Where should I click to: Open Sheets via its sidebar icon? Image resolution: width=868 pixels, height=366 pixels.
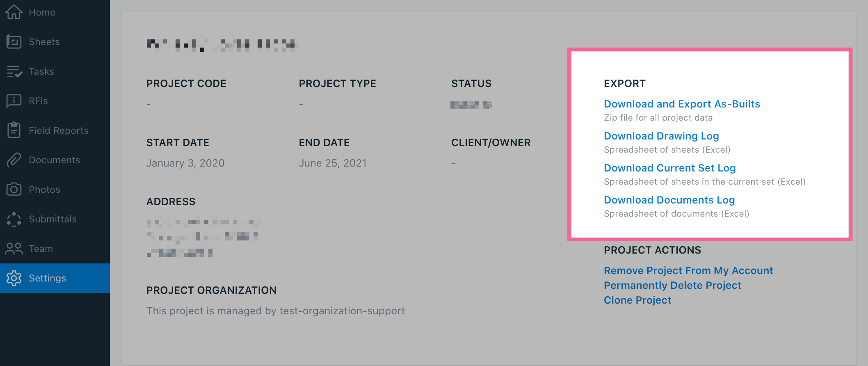tap(14, 41)
